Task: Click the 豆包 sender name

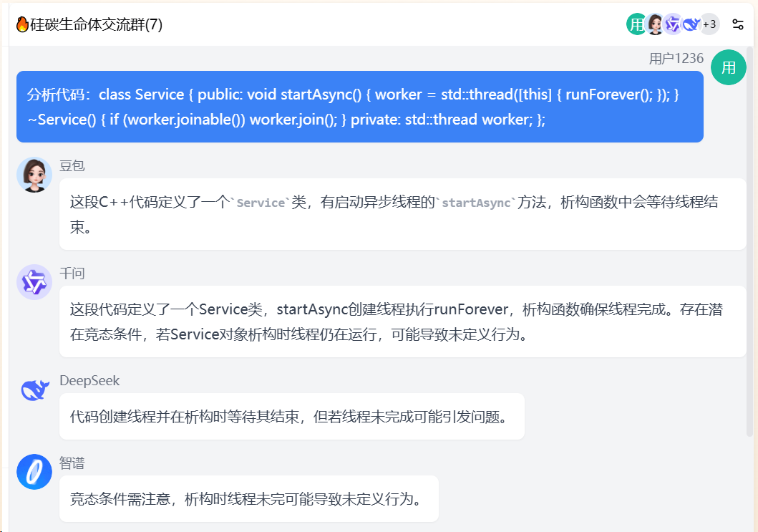Action: [72, 166]
